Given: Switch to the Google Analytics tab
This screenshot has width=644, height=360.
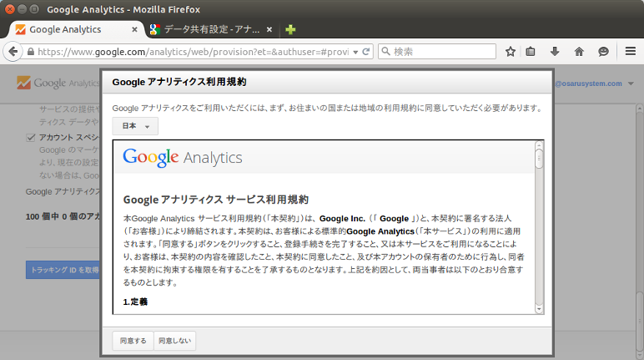Looking at the screenshot, I should point(77,29).
